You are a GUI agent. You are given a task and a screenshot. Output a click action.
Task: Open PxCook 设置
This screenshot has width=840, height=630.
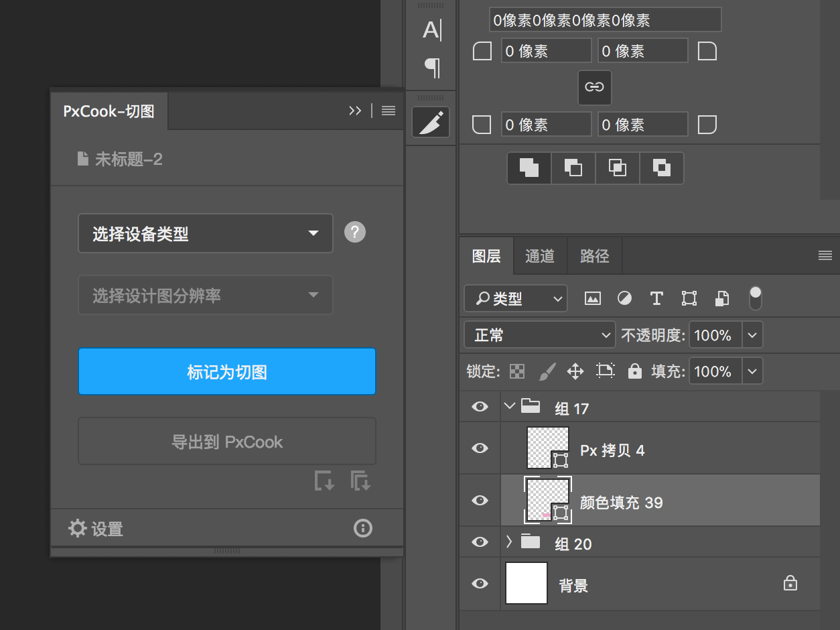96,529
